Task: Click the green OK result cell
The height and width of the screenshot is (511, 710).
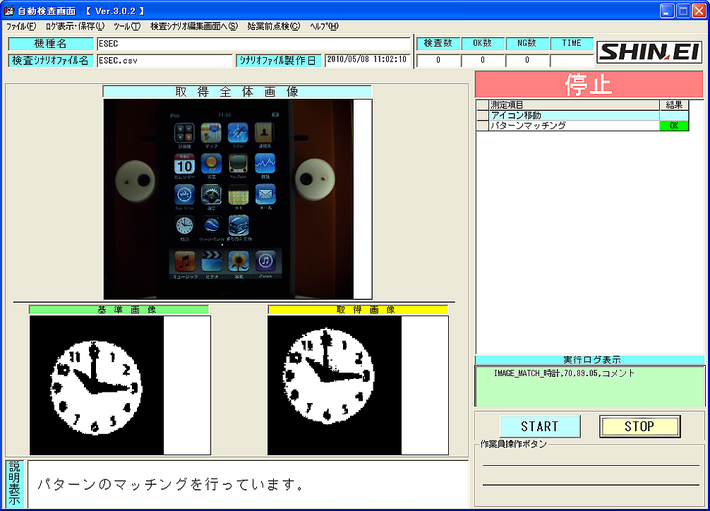Action: 674,126
